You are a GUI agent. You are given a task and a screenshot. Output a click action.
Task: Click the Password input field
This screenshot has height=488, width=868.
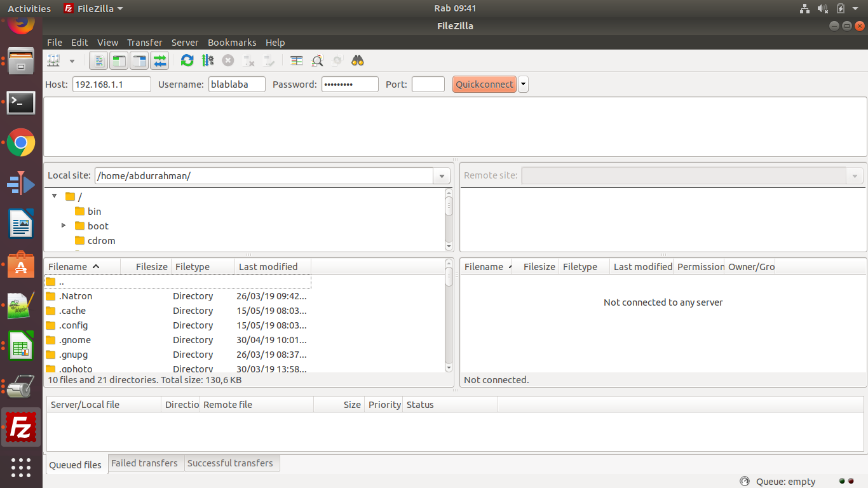coord(350,85)
